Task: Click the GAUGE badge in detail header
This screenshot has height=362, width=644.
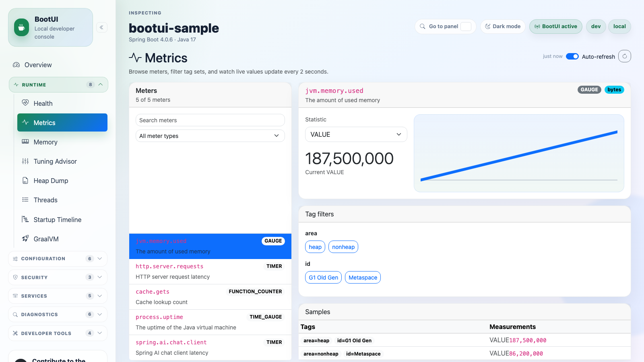Action: [x=589, y=90]
